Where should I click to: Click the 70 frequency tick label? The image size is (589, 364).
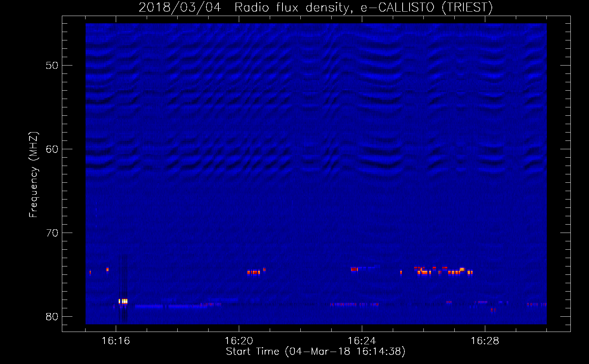52,233
